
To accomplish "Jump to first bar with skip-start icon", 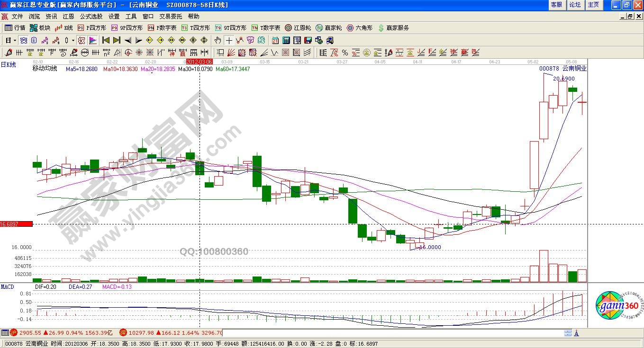I will point(106,40).
